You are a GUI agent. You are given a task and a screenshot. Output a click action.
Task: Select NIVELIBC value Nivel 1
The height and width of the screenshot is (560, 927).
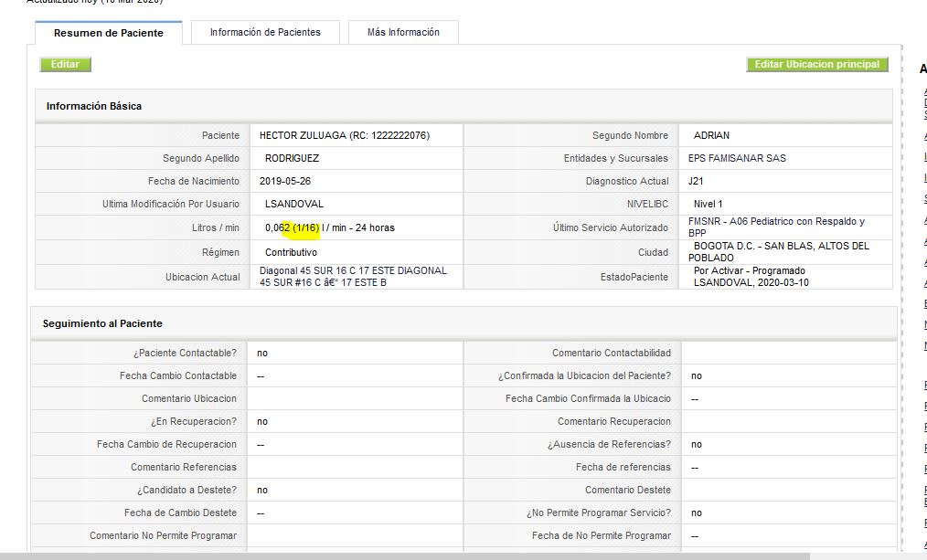click(708, 205)
